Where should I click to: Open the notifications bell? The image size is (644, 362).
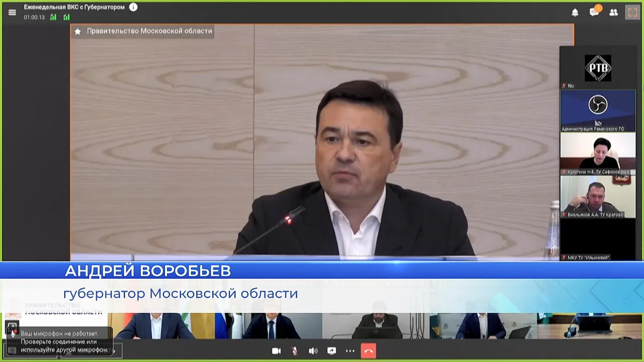[x=575, y=13]
